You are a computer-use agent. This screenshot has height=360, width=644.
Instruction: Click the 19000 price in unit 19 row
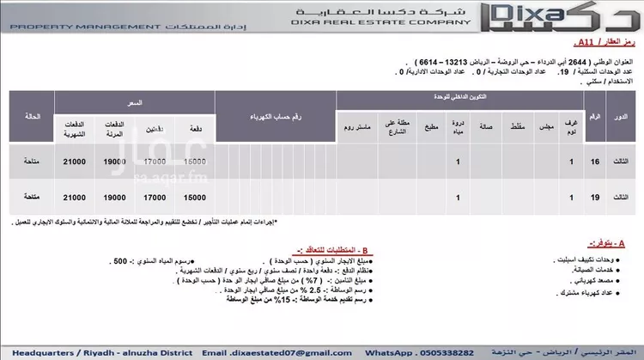(x=114, y=198)
